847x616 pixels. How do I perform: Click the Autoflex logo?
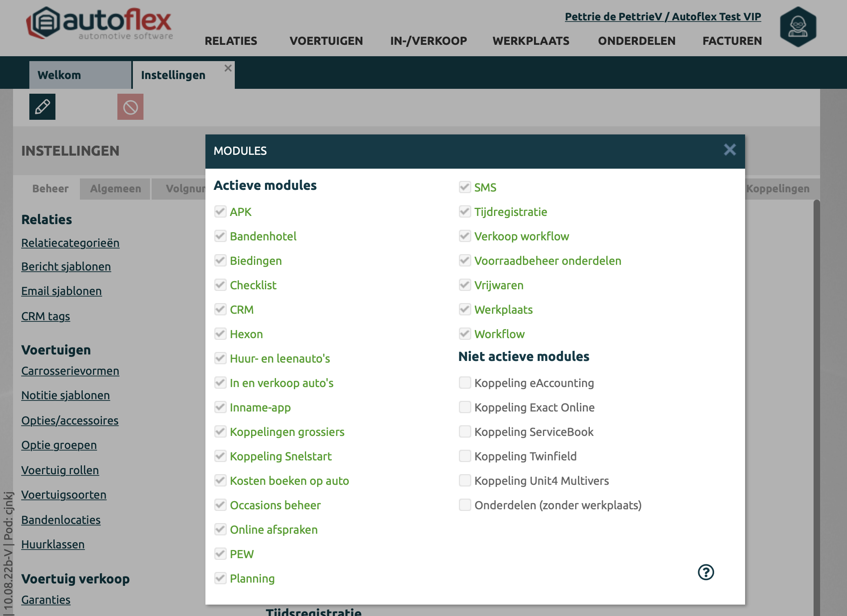coord(100,24)
